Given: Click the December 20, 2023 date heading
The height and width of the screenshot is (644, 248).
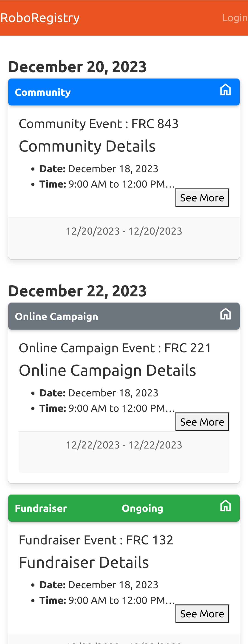Looking at the screenshot, I should coord(77,67).
